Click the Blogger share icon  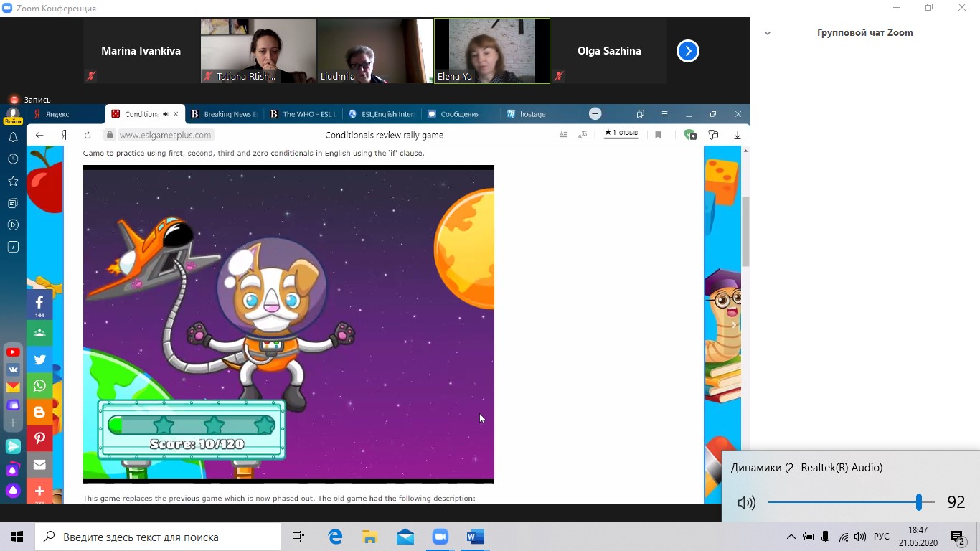tap(39, 413)
